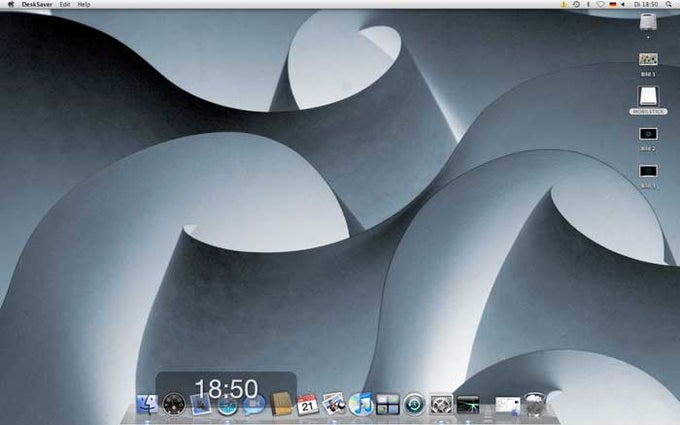Open the Apple menu

click(x=11, y=4)
